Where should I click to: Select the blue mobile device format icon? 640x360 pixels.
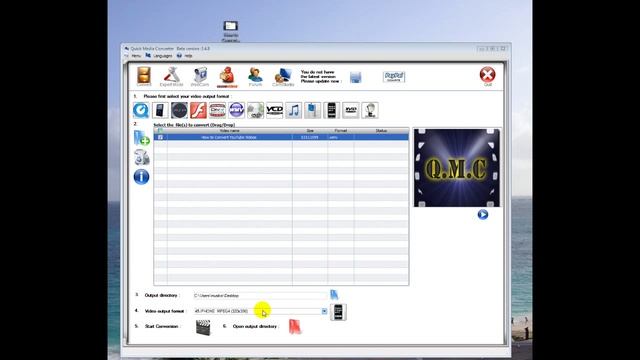313,110
